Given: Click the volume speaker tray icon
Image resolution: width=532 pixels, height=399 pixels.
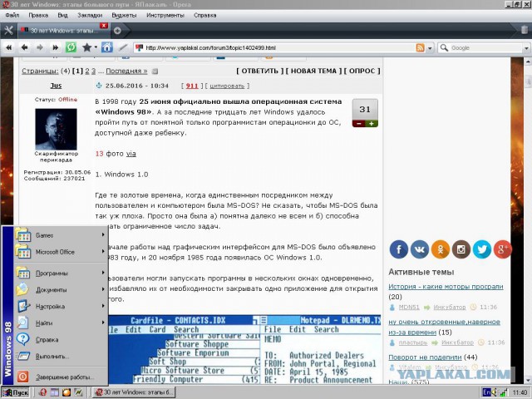Looking at the screenshot, I should pyautogui.click(x=495, y=392).
